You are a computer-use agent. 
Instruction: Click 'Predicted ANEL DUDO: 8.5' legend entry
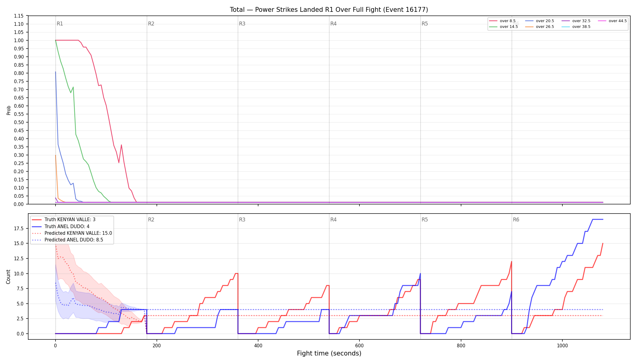coord(68,240)
